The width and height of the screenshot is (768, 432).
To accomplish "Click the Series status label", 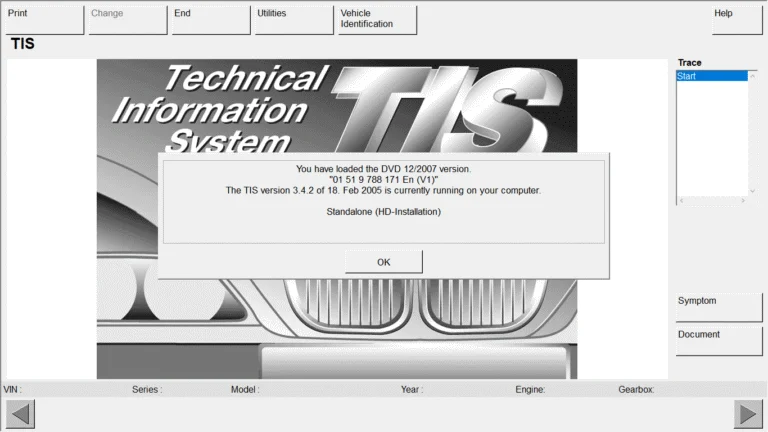I will [x=147, y=389].
